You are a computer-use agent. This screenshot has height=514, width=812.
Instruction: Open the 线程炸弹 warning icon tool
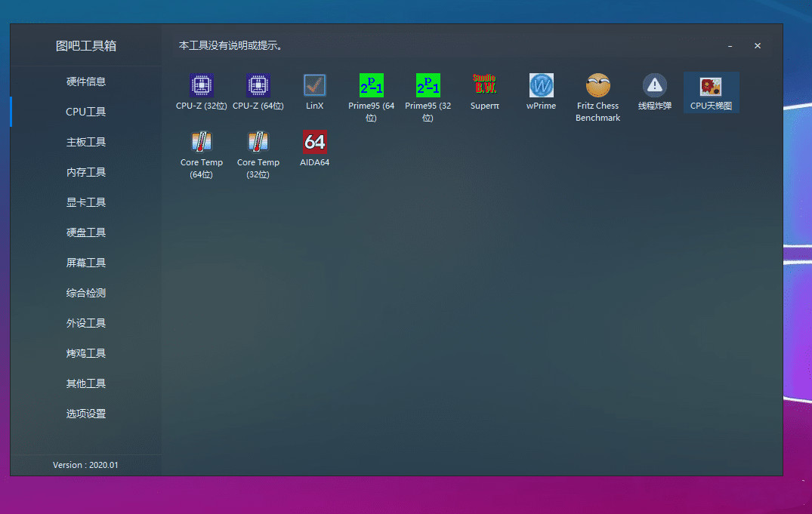(x=655, y=85)
